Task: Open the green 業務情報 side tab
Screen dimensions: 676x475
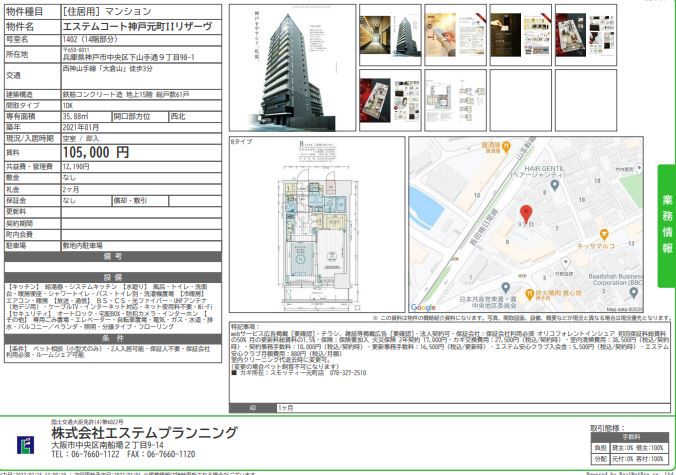Action: coord(667,226)
